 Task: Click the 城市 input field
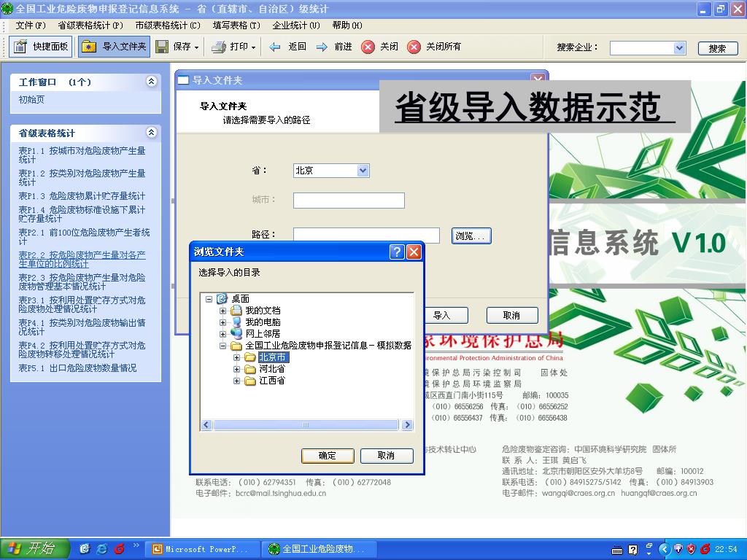click(x=349, y=201)
